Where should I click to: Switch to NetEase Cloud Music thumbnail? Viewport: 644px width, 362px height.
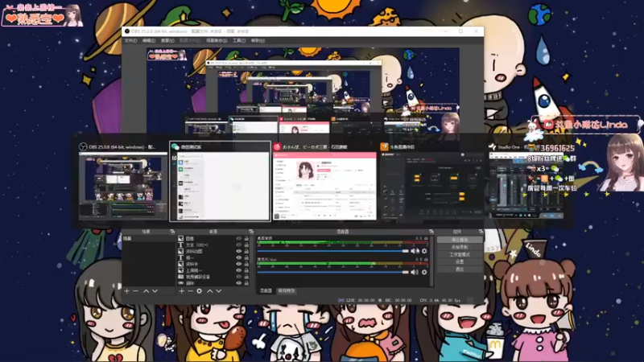click(324, 181)
